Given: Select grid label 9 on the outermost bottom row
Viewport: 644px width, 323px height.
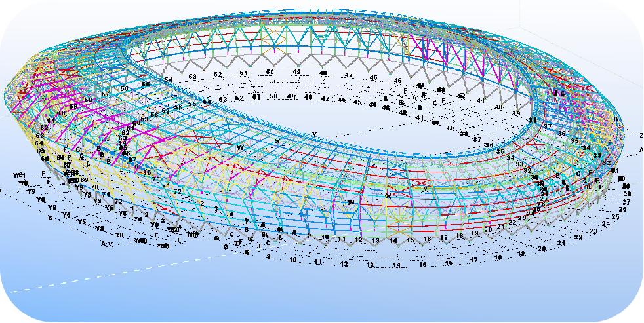Looking at the screenshot, I should click(x=268, y=256).
